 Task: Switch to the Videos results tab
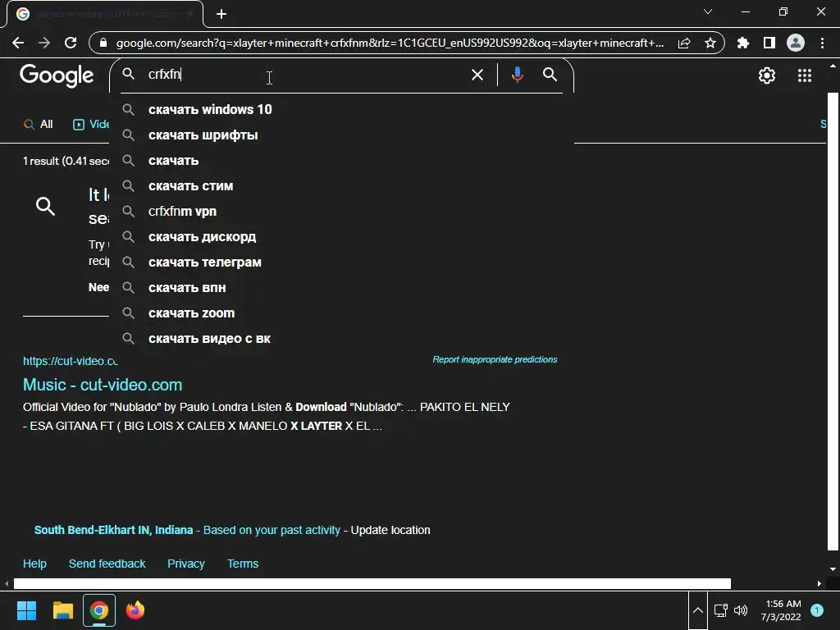(x=91, y=125)
